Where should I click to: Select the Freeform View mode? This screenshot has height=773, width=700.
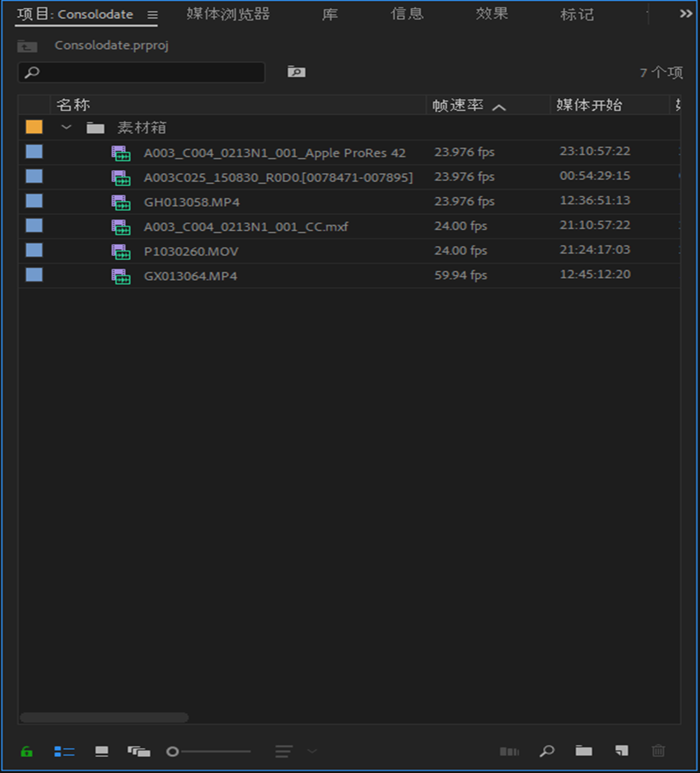(x=139, y=751)
